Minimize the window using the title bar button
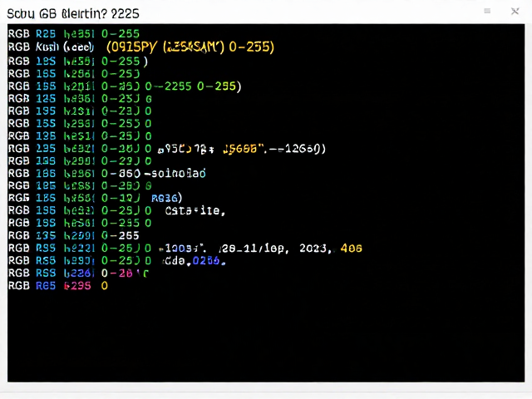Viewport: 532px width, 399px height. [x=487, y=11]
